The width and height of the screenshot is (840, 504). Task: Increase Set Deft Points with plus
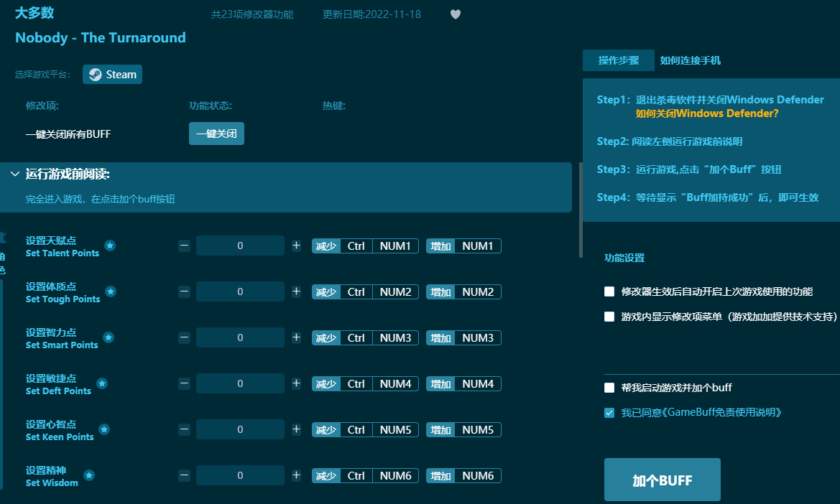[296, 383]
